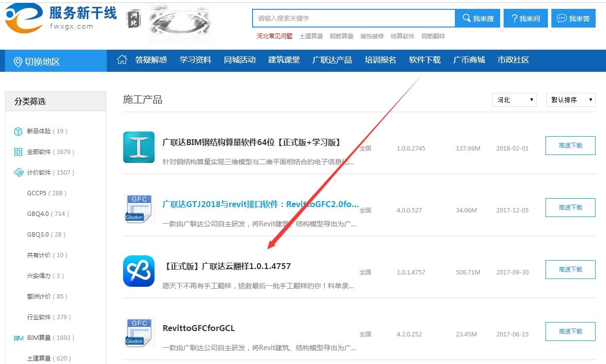Select 土建算量 (620) subcategory

tap(49, 359)
